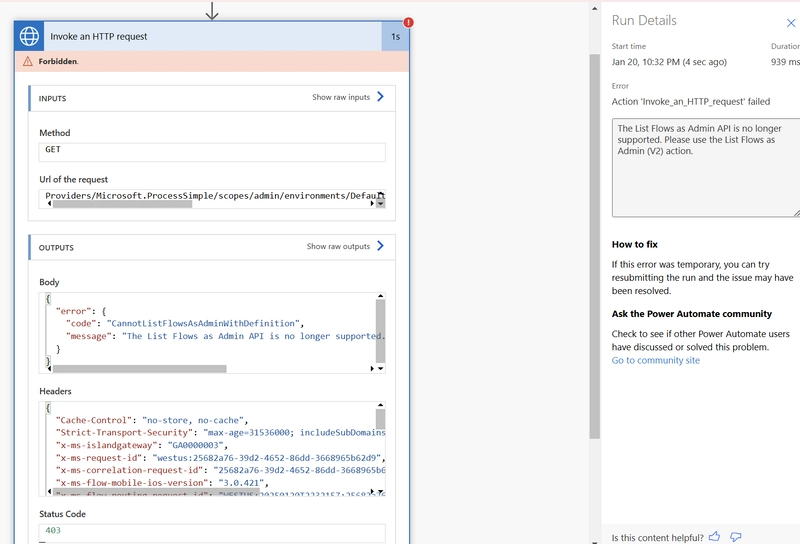This screenshot has height=544, width=800.
Task: Click the "x-ms-islandgateway" header line
Action: pos(141,445)
